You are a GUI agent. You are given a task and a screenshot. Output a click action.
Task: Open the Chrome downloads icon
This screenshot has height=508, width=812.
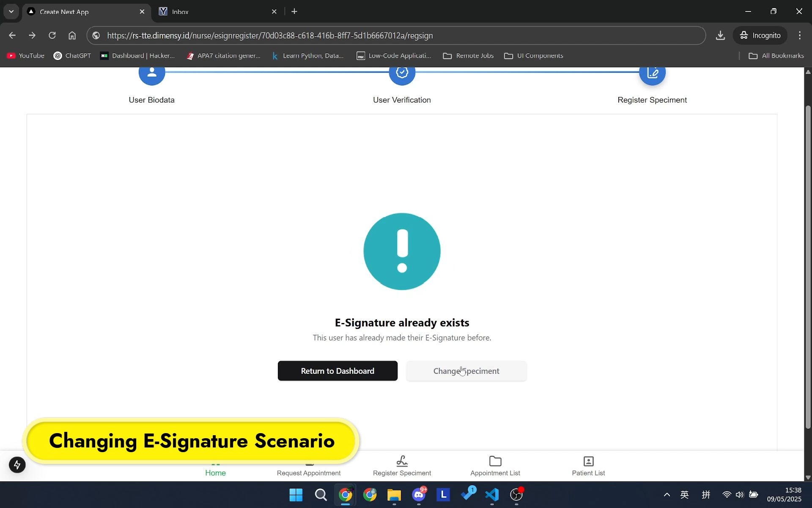tap(720, 36)
